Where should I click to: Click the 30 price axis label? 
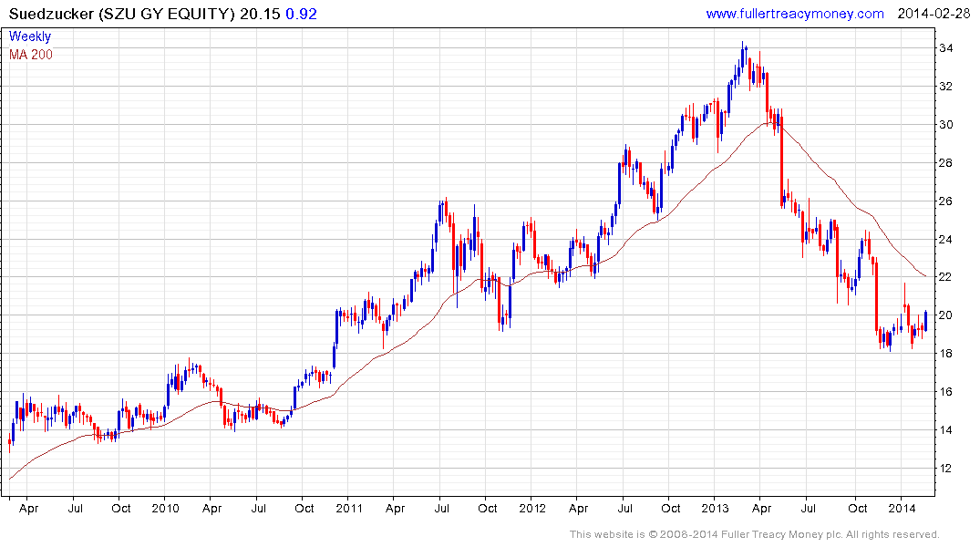945,124
